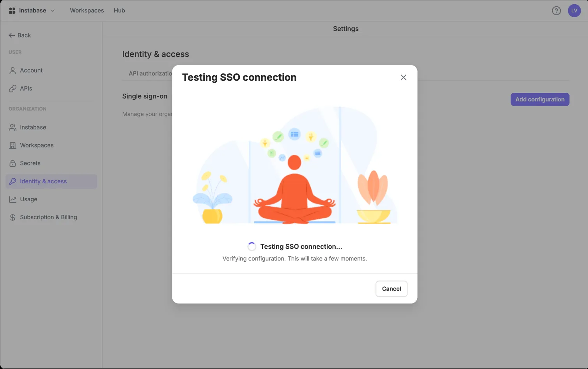Viewport: 588px width, 369px height.
Task: Click the 'Identity & access' page heading
Action: [x=156, y=54]
